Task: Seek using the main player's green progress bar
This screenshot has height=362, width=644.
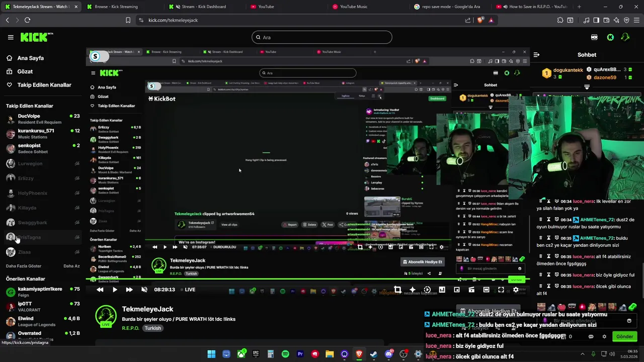Action: [x=307, y=279]
